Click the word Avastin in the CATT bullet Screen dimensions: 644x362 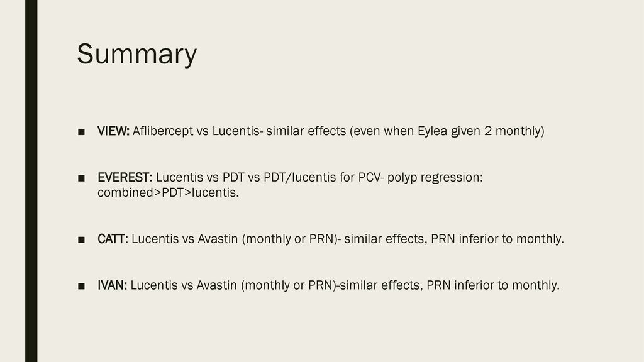click(x=218, y=239)
